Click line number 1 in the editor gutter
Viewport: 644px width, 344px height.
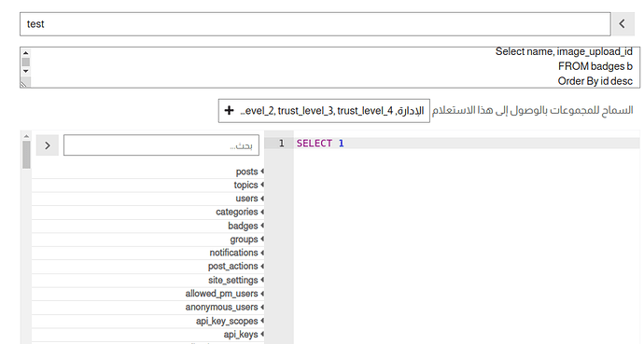[x=281, y=143]
